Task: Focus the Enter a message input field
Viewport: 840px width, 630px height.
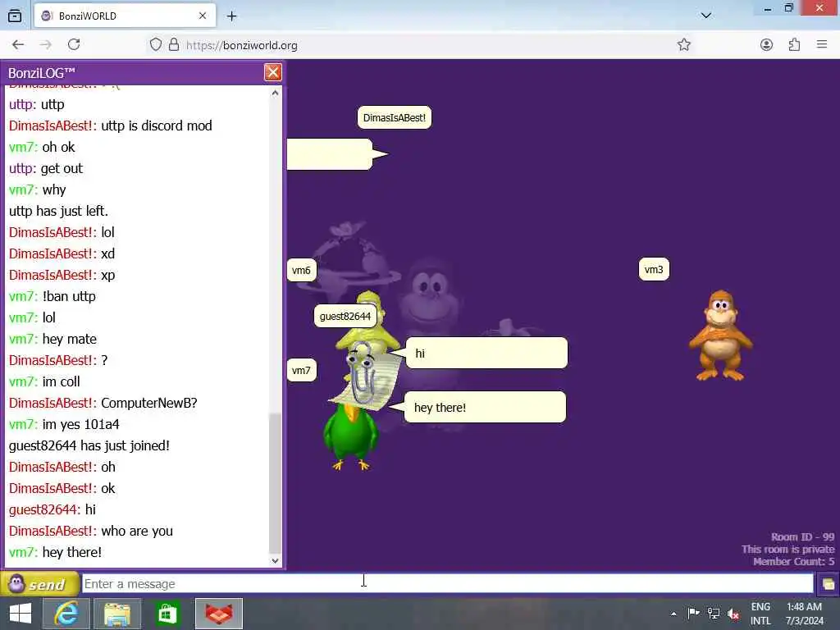Action: coord(447,583)
